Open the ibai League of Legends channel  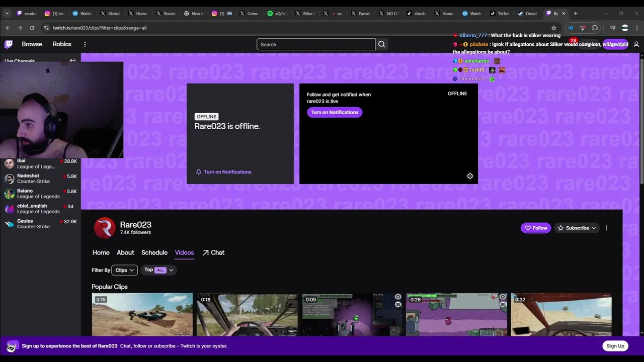pyautogui.click(x=40, y=163)
